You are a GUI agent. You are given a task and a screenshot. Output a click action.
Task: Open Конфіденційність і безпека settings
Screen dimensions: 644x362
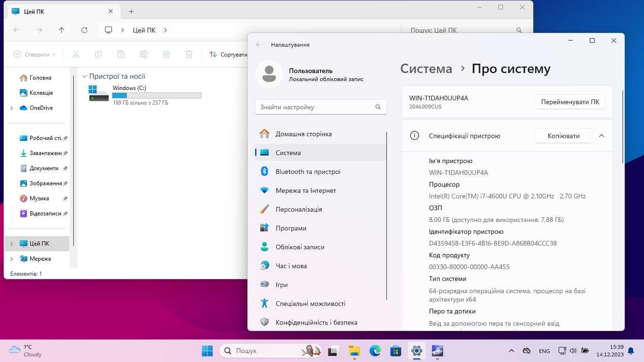[x=321, y=322]
